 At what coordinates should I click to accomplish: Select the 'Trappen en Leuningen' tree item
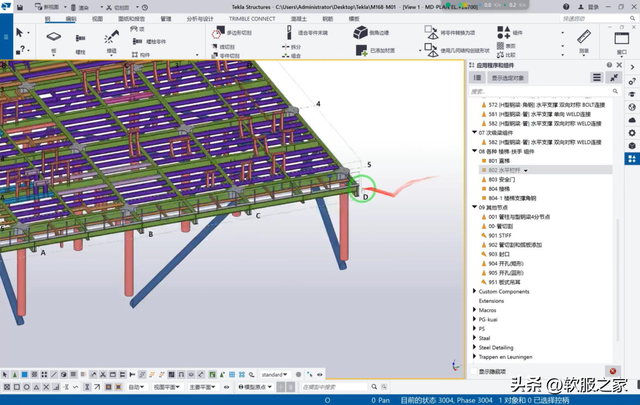click(x=505, y=357)
